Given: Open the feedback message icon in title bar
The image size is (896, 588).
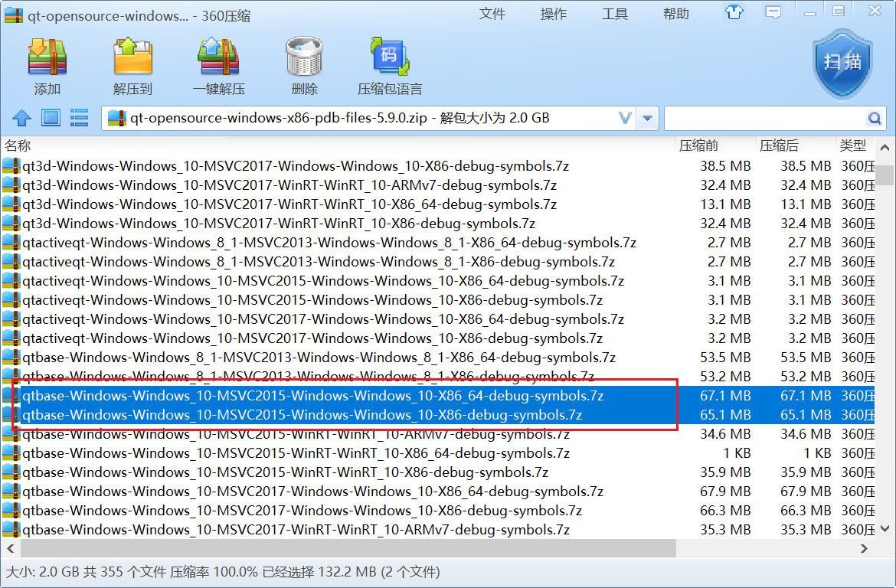Looking at the screenshot, I should (773, 12).
